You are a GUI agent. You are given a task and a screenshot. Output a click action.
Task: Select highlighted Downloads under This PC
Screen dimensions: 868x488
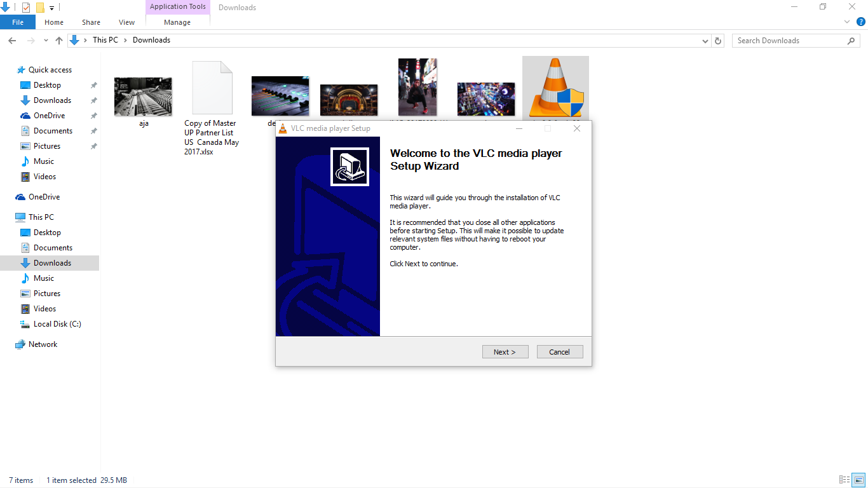tap(50, 263)
